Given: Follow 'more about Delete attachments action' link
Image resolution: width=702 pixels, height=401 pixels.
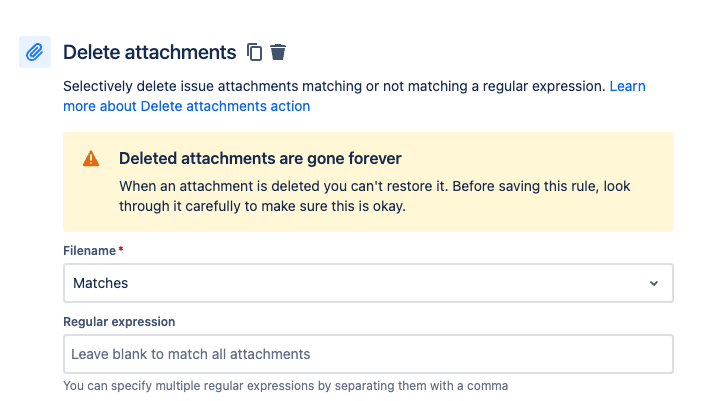Looking at the screenshot, I should (x=186, y=106).
